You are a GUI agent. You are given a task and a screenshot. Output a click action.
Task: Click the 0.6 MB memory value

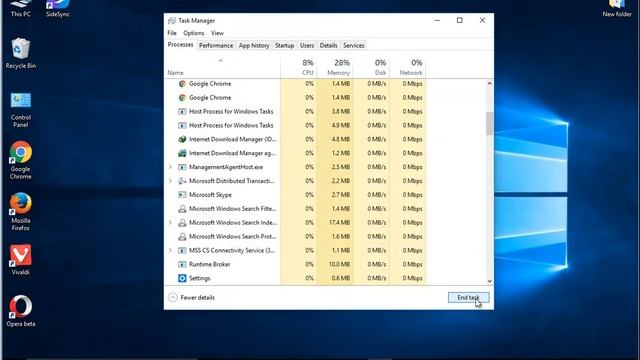point(341,278)
